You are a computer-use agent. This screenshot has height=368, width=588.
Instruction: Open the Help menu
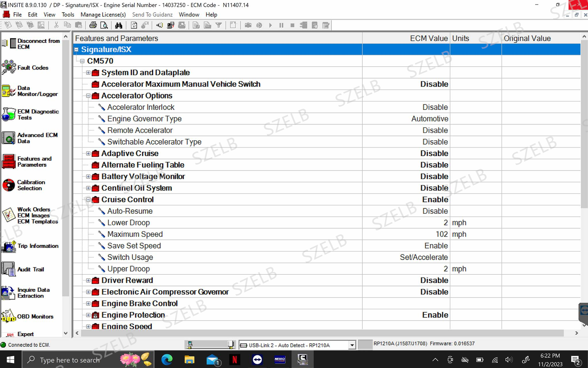(211, 15)
